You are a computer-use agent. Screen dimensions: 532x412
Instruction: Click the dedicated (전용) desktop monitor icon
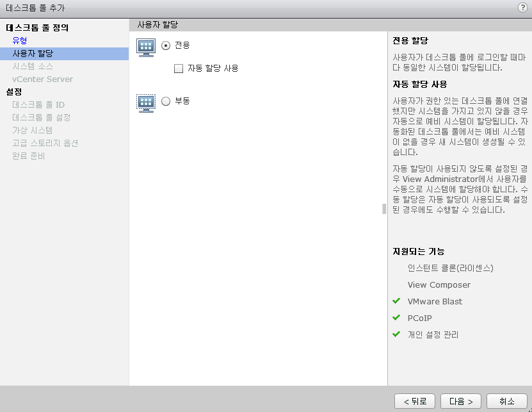point(146,47)
